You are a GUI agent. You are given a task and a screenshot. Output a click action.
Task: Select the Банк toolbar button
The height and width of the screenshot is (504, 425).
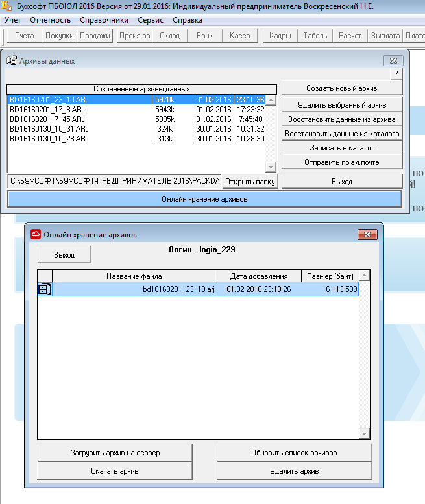pyautogui.click(x=204, y=36)
